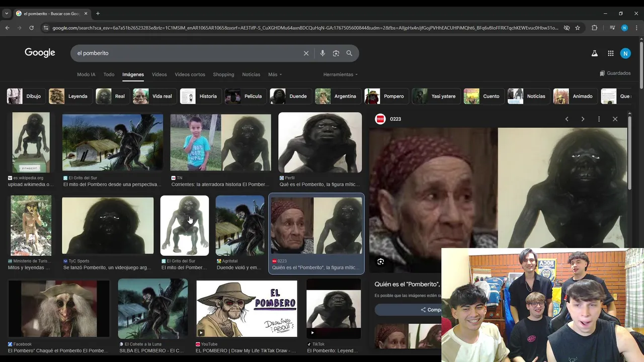Open Chrome three-dot menu
Viewport: 644px width, 362px height.
[636, 28]
